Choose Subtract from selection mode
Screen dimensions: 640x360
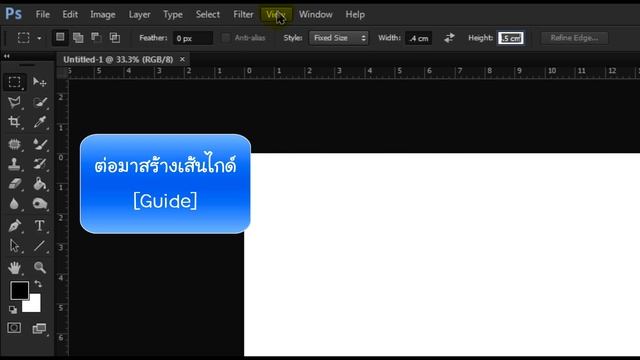coord(96,38)
